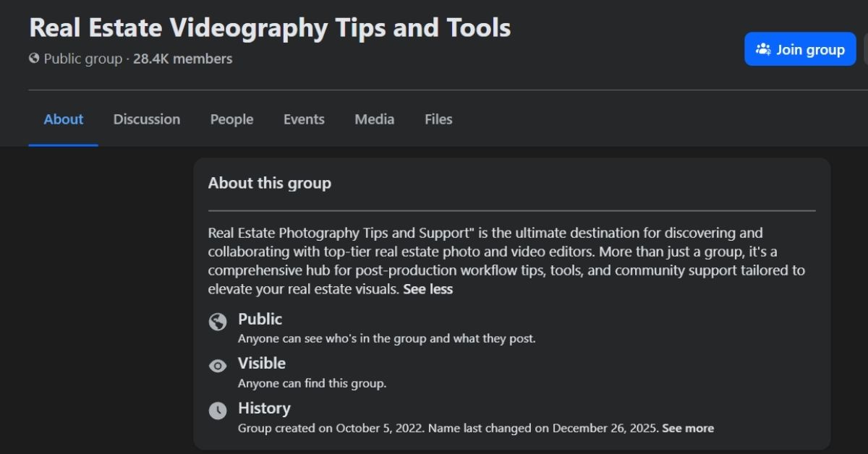Click the people icon on Join group
Screen dimensions: 868x454
[763, 49]
